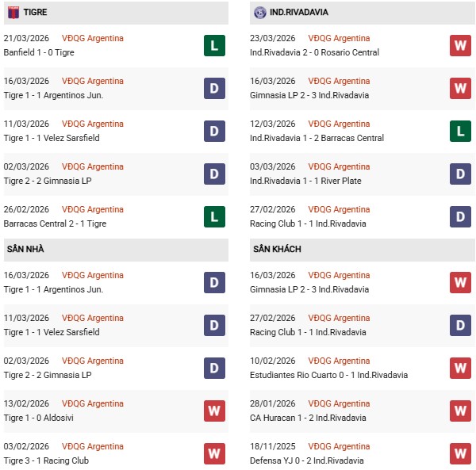Viewport: 476px width, 470px height.
Task: Click the W badge for Tigre vs Aldosivi
Action: pos(214,411)
